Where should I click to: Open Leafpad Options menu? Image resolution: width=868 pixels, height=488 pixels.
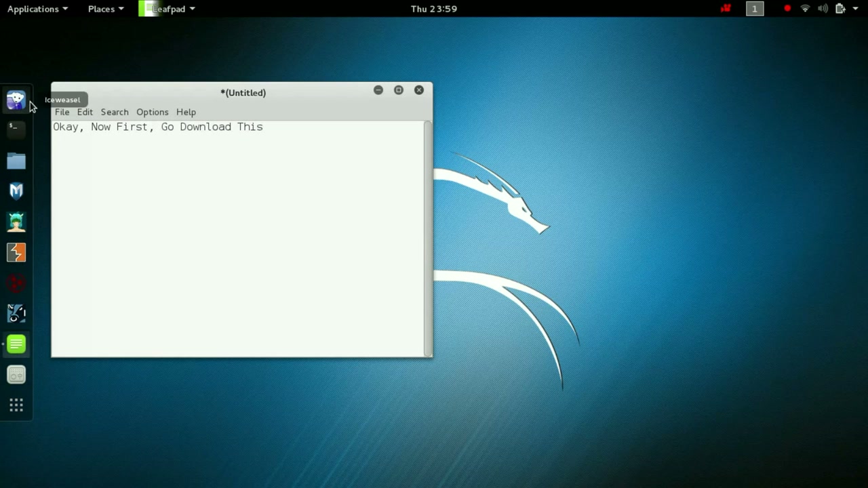coord(152,112)
